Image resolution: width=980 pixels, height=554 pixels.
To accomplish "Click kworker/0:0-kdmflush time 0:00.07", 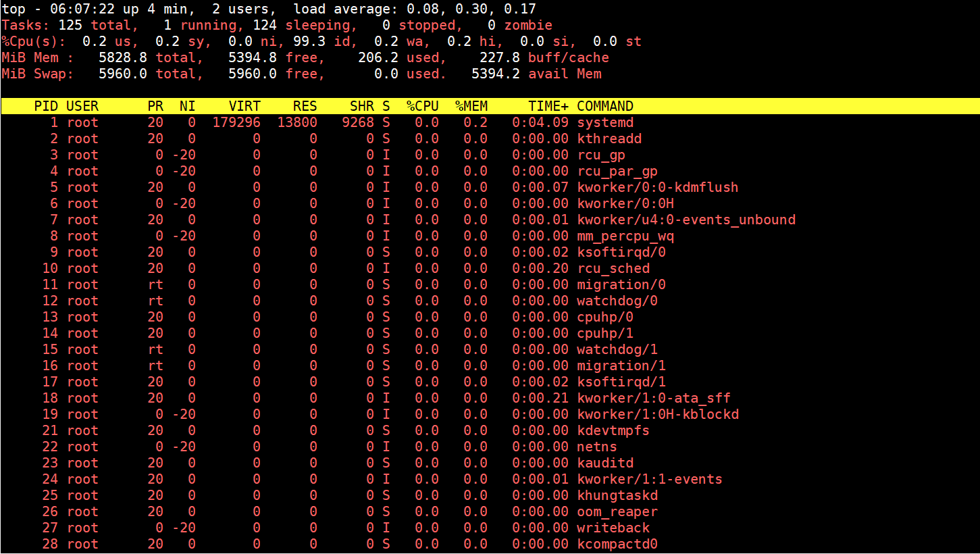I will tap(540, 187).
